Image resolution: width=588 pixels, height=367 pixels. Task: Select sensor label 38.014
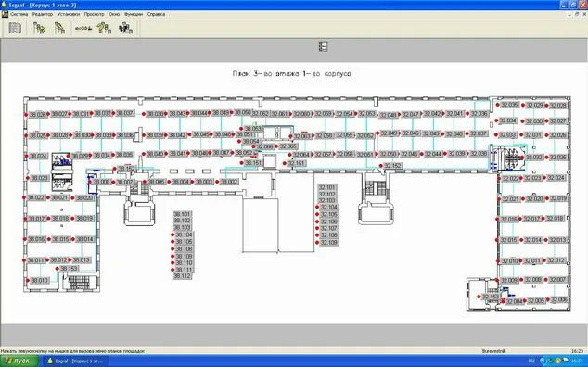84,239
